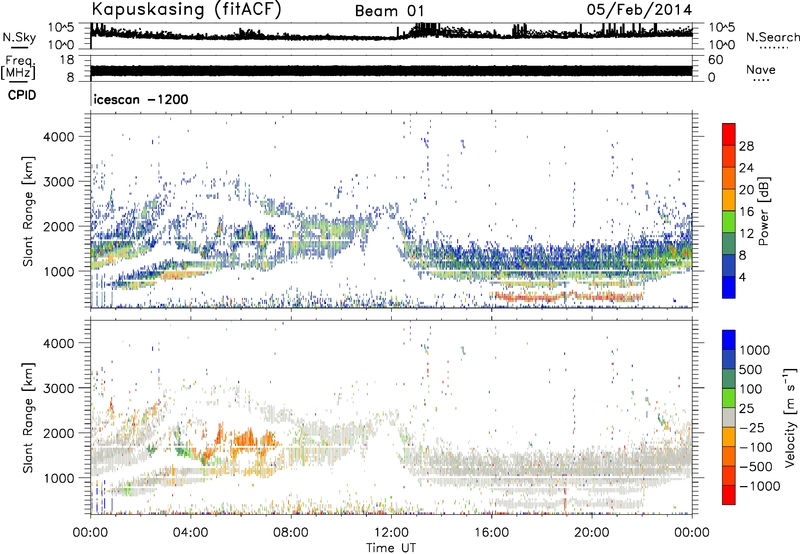
Task: Pick the top blue segment of velocity colorbar
Action: (x=729, y=340)
